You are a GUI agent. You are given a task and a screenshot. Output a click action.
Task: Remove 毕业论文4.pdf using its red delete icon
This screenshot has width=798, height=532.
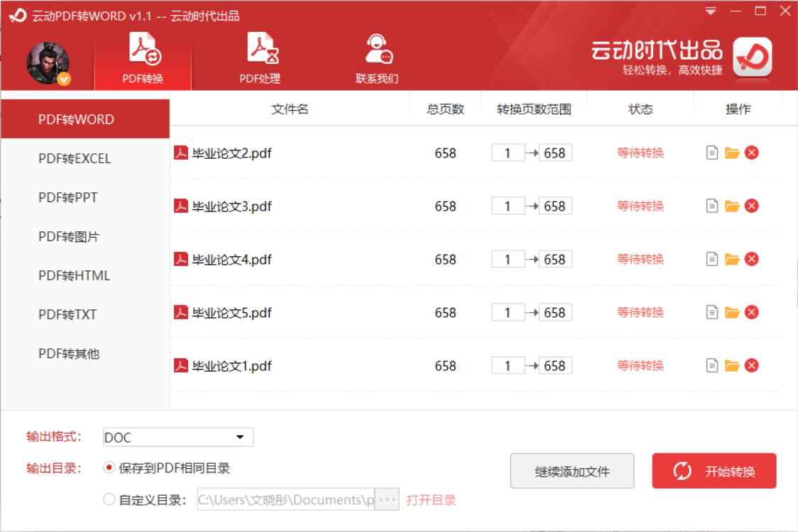click(751, 258)
